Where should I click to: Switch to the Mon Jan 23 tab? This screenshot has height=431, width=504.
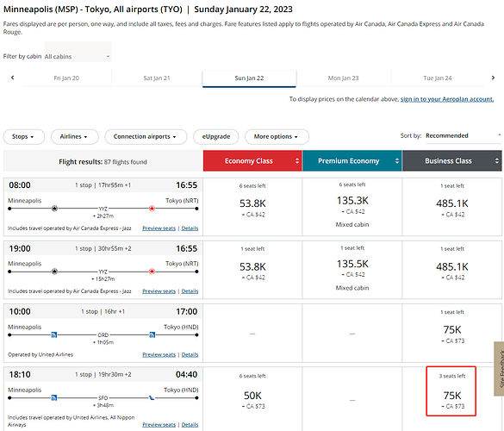(343, 78)
